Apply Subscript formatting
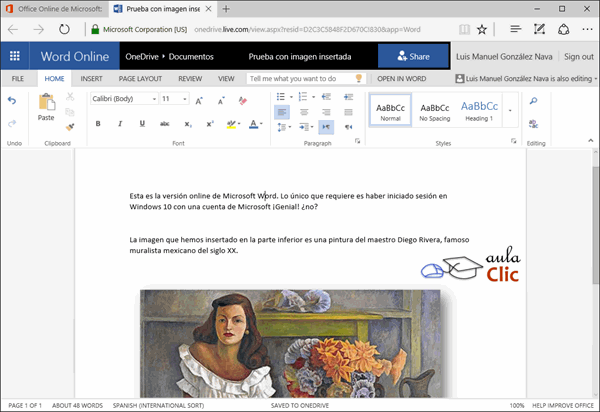600x412 pixels. 188,124
